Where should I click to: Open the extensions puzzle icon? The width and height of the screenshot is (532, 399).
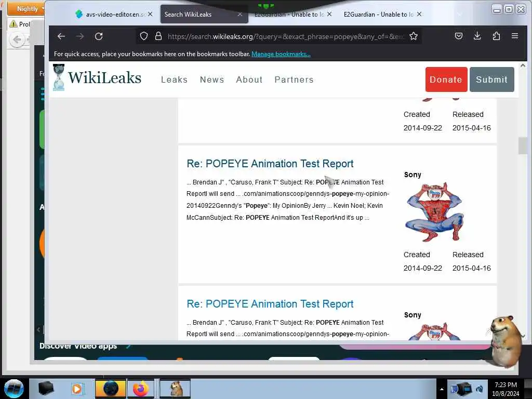[496, 36]
